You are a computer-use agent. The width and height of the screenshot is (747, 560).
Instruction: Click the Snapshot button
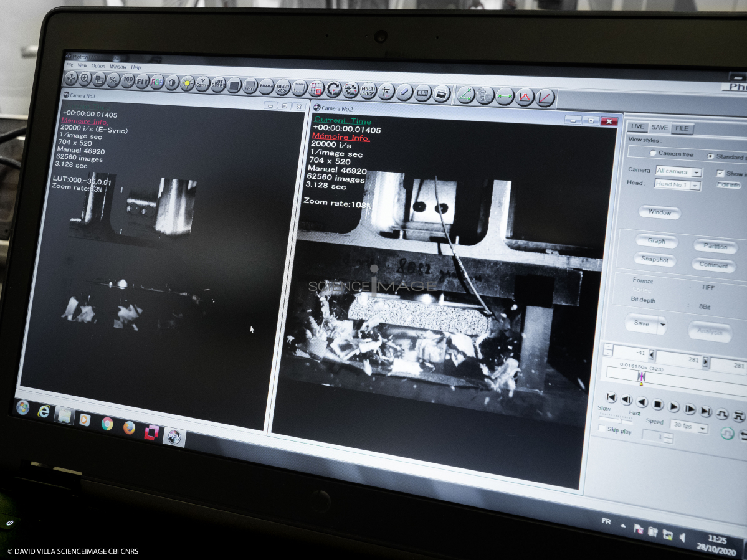click(x=654, y=259)
